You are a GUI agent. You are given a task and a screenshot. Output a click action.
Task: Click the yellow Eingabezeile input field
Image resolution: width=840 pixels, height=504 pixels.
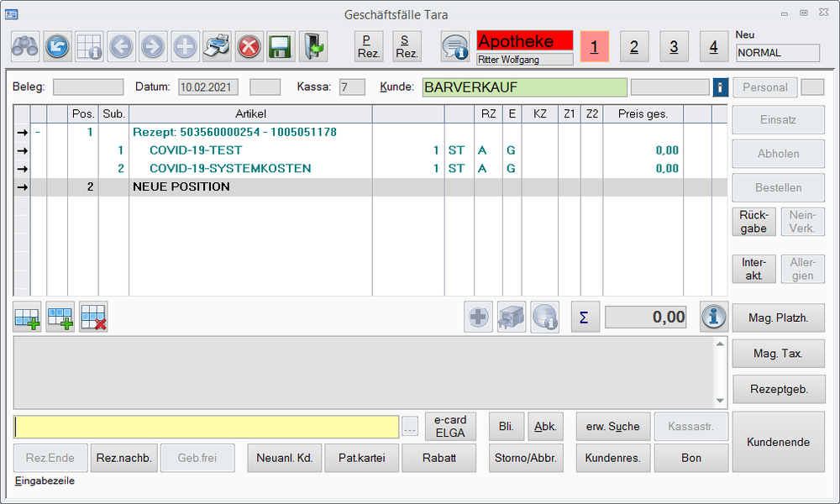[x=207, y=427]
